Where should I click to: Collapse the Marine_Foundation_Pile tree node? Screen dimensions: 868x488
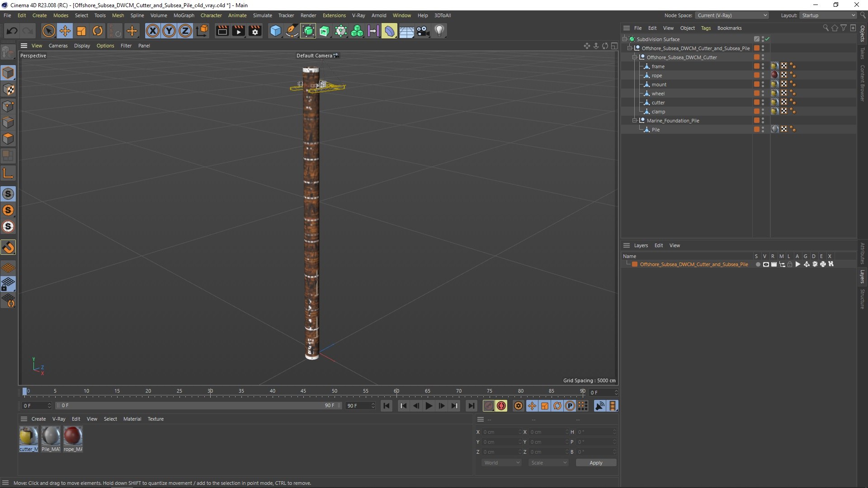[635, 121]
